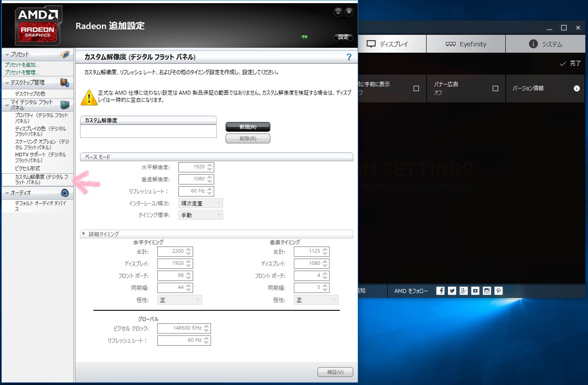Select ディスプレイの色 (デジタル フラットパネル)
The height and width of the screenshot is (385, 588).
41,131
